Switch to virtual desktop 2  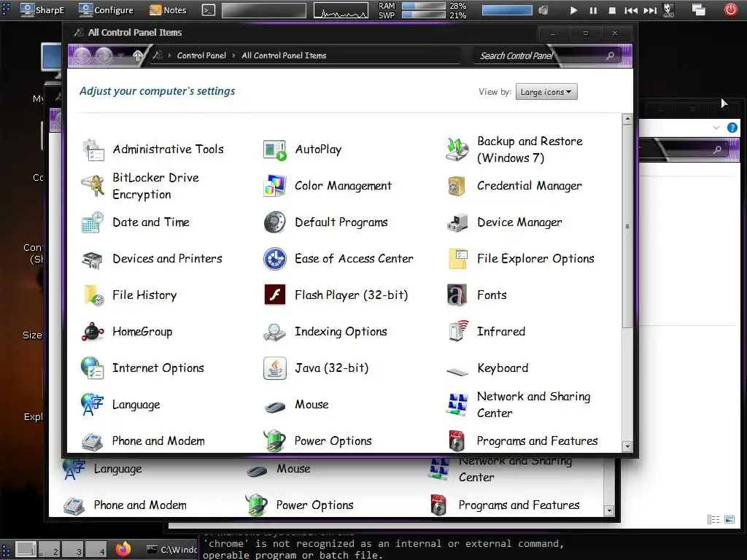point(50,550)
